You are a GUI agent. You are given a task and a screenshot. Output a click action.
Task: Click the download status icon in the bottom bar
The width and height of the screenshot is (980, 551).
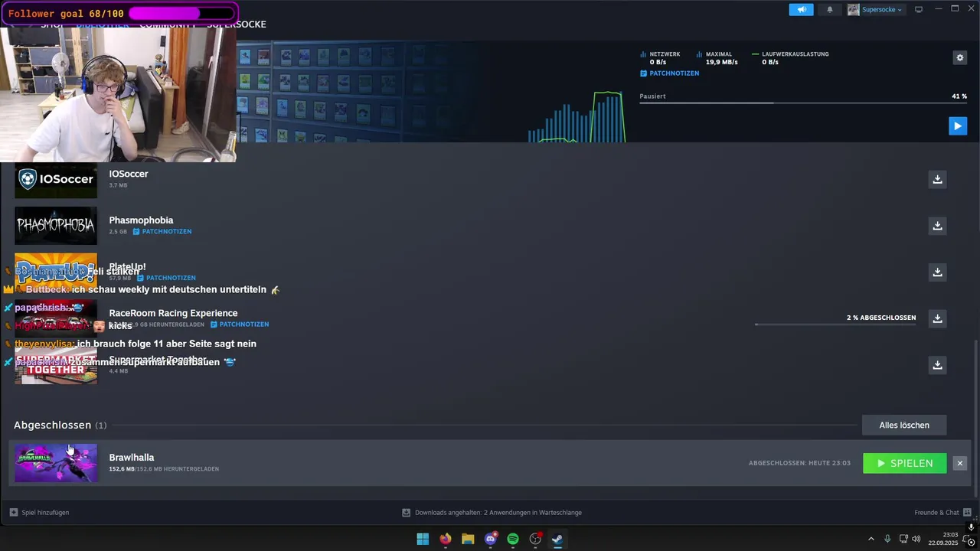pyautogui.click(x=407, y=512)
